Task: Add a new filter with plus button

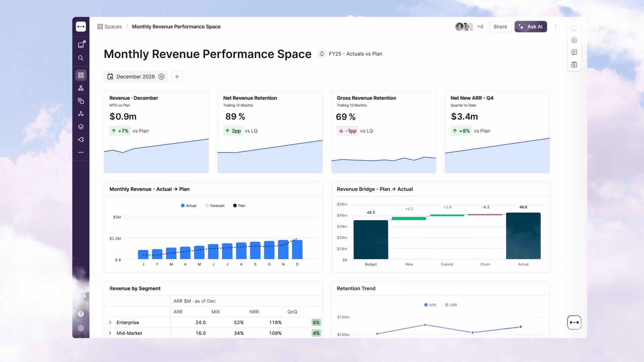Action: (177, 76)
